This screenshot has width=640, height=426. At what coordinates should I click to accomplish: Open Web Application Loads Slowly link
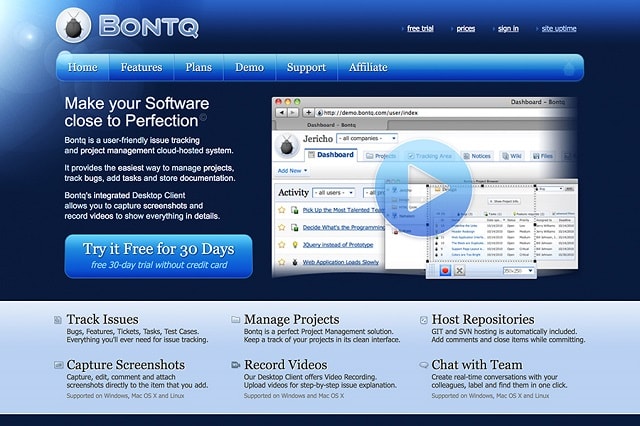click(341, 262)
